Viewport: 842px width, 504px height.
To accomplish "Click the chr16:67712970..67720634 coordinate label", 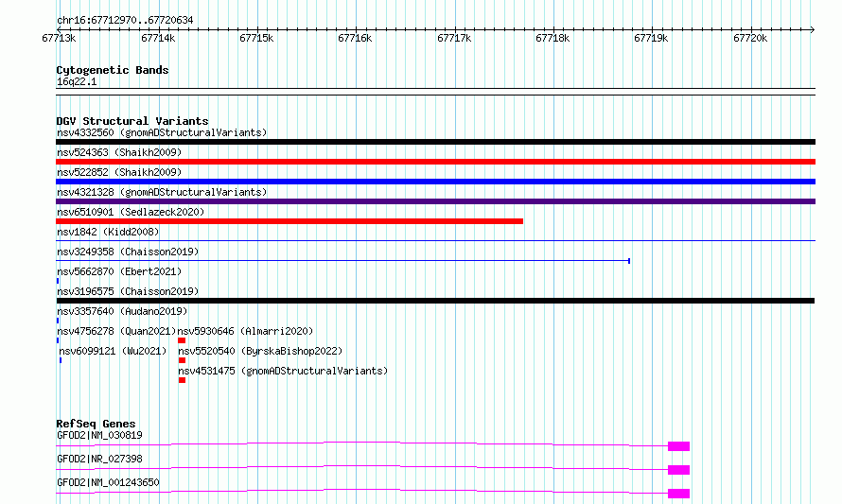I will (125, 21).
